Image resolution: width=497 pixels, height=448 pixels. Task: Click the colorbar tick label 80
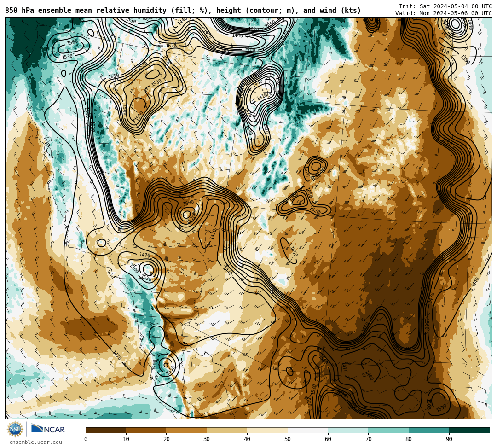click(409, 439)
